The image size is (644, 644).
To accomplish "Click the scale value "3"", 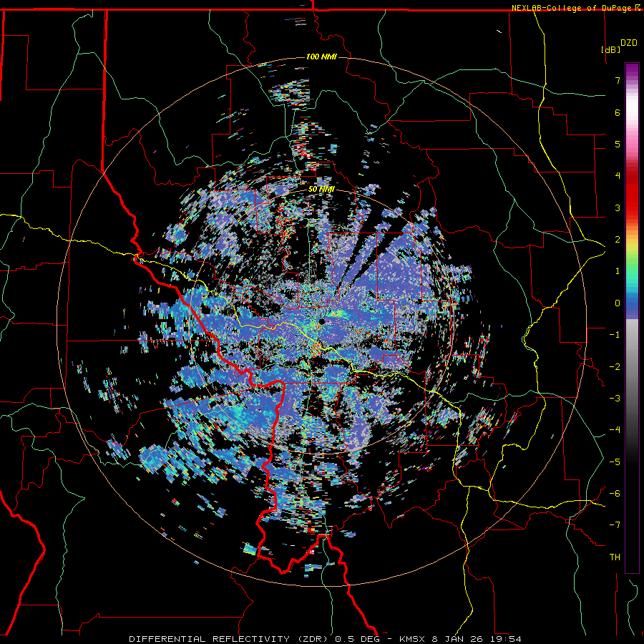I will click(x=618, y=208).
